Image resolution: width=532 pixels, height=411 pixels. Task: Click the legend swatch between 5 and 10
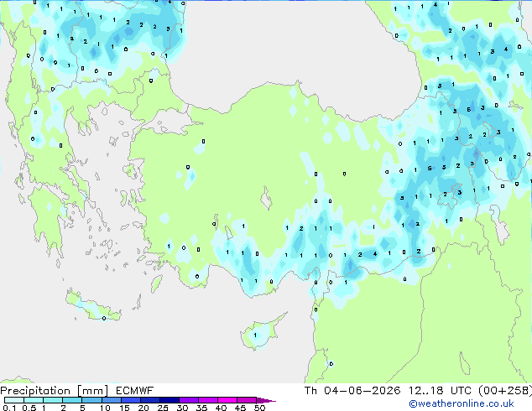point(91,400)
